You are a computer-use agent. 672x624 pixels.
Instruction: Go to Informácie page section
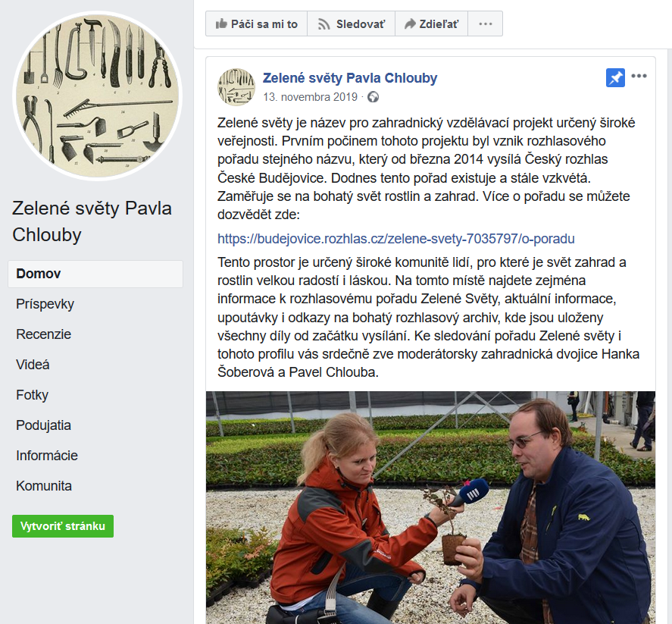47,456
